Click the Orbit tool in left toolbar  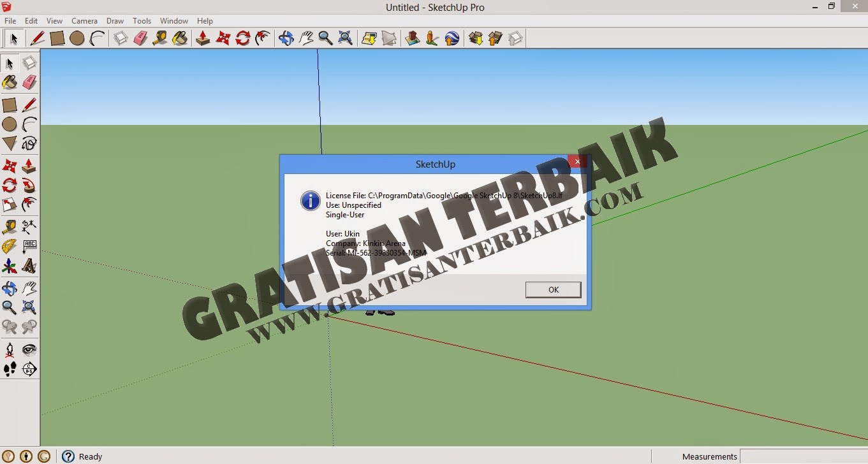point(10,288)
